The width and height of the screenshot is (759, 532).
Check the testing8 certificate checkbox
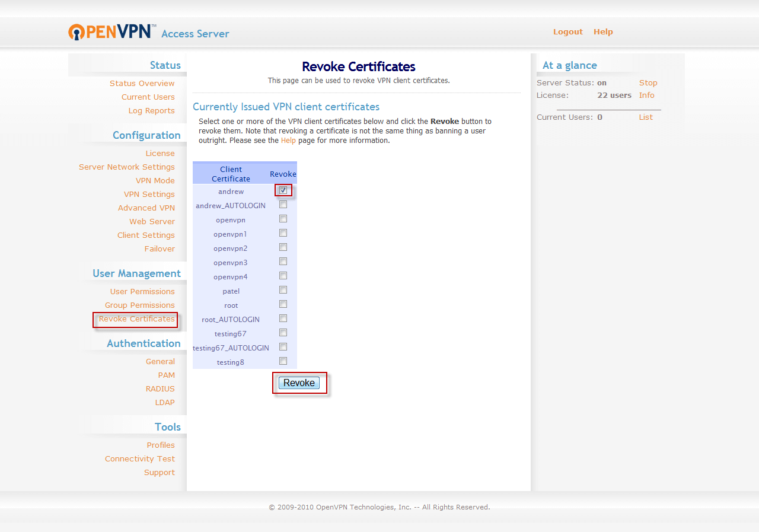283,360
